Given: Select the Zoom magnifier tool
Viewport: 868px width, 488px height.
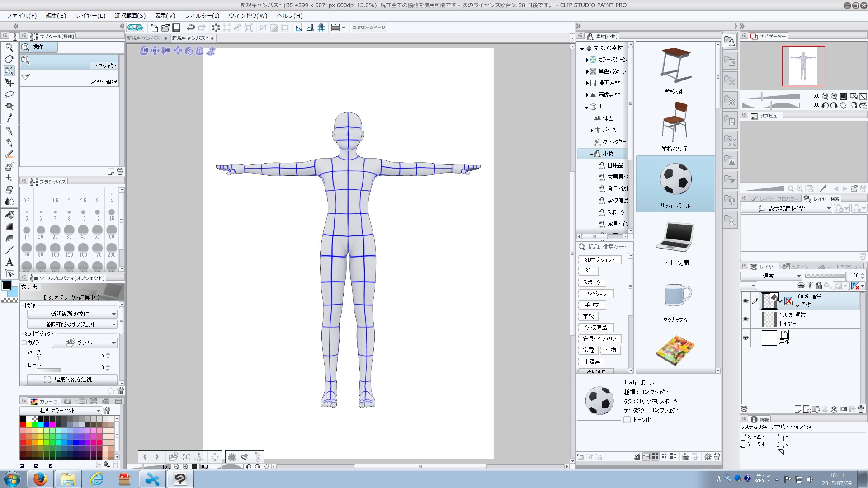Looking at the screenshot, I should pos(9,47).
